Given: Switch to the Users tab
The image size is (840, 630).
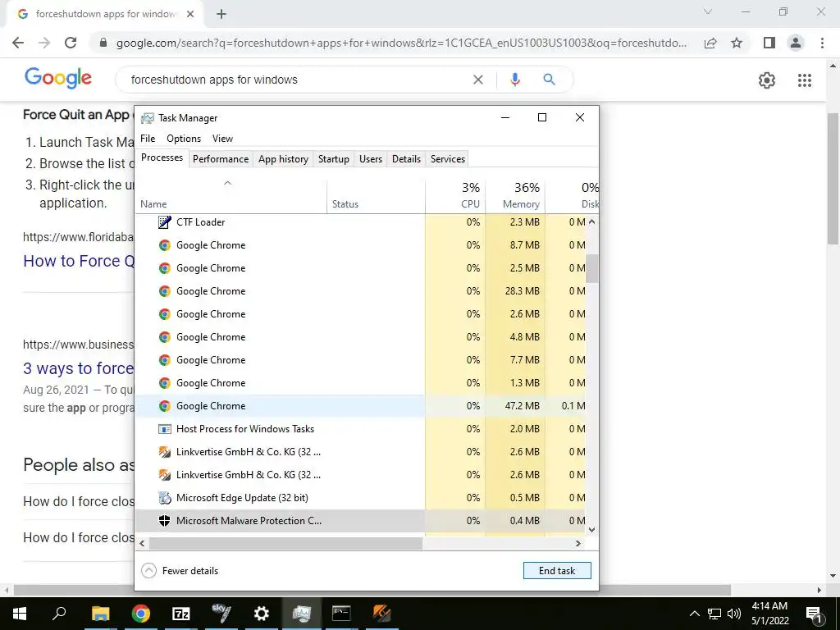Looking at the screenshot, I should tap(371, 158).
